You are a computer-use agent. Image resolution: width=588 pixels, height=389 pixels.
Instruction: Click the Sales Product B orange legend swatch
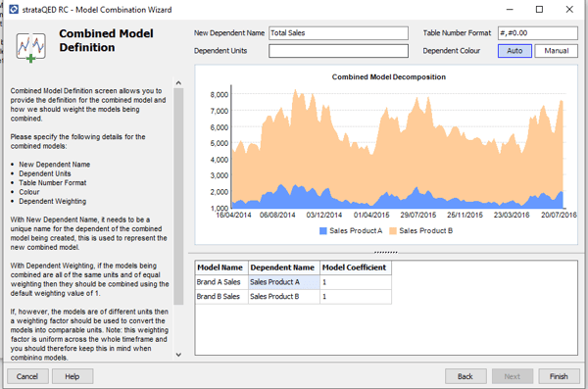point(393,231)
